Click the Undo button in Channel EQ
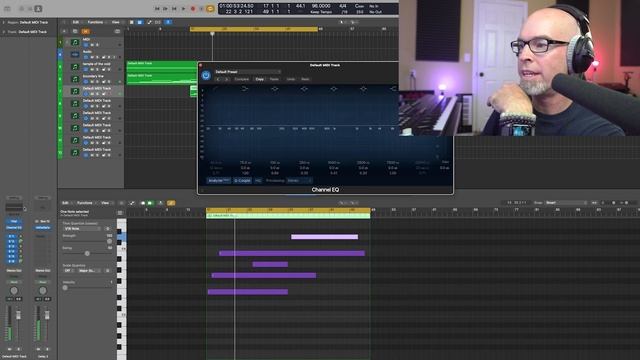 click(x=291, y=79)
